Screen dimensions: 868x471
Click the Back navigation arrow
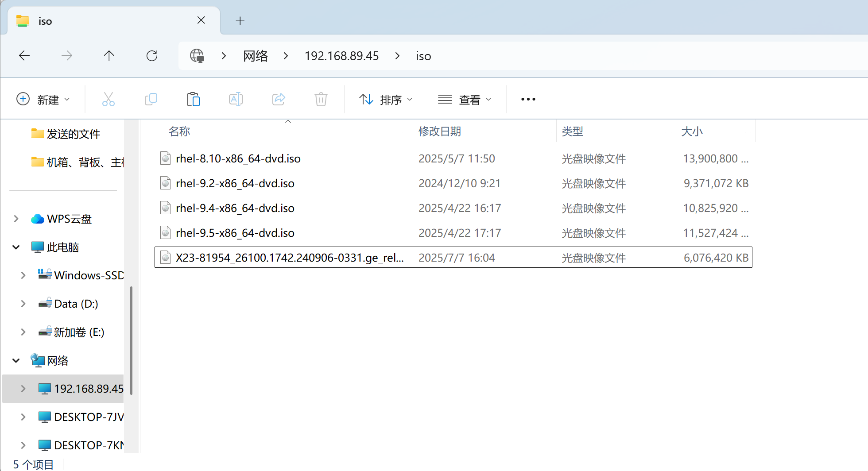coord(24,56)
